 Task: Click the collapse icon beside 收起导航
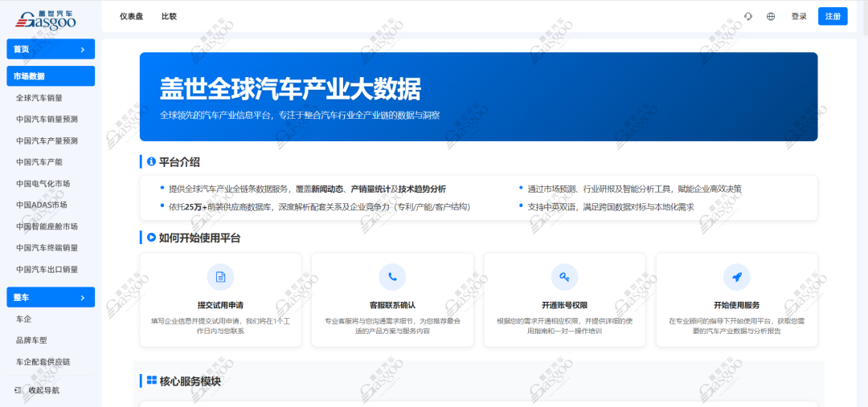click(x=18, y=390)
